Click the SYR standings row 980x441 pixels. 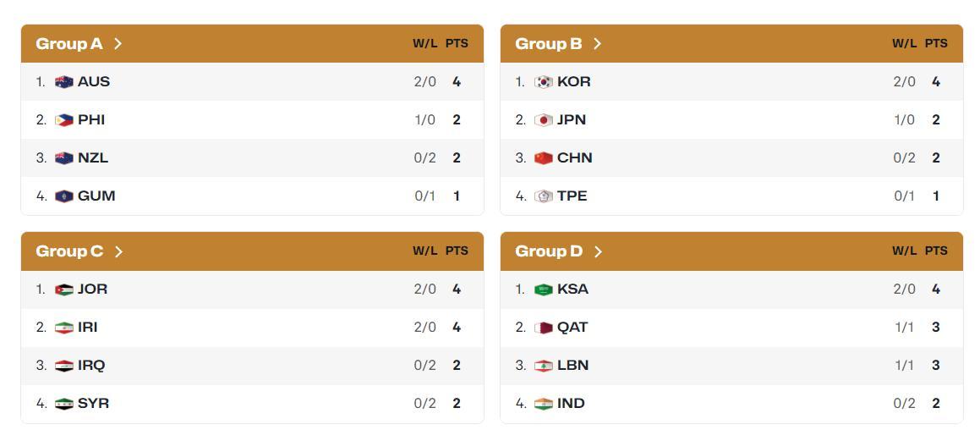252,404
